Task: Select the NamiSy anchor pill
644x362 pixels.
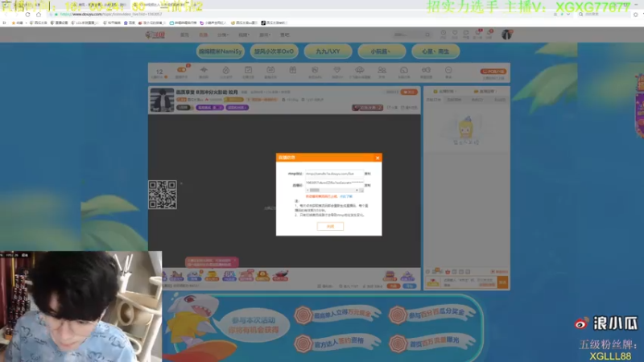Action: [x=220, y=51]
